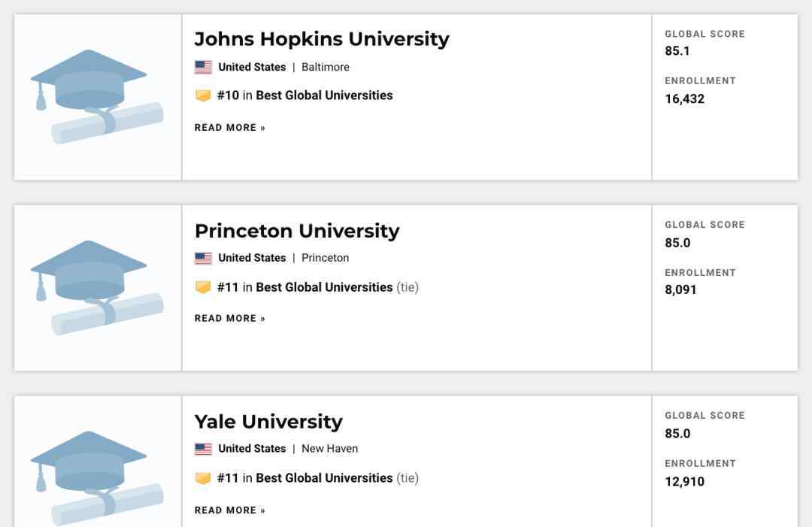Click the Yale graduation cap thumbnail
This screenshot has width=812, height=527.
pos(97,478)
